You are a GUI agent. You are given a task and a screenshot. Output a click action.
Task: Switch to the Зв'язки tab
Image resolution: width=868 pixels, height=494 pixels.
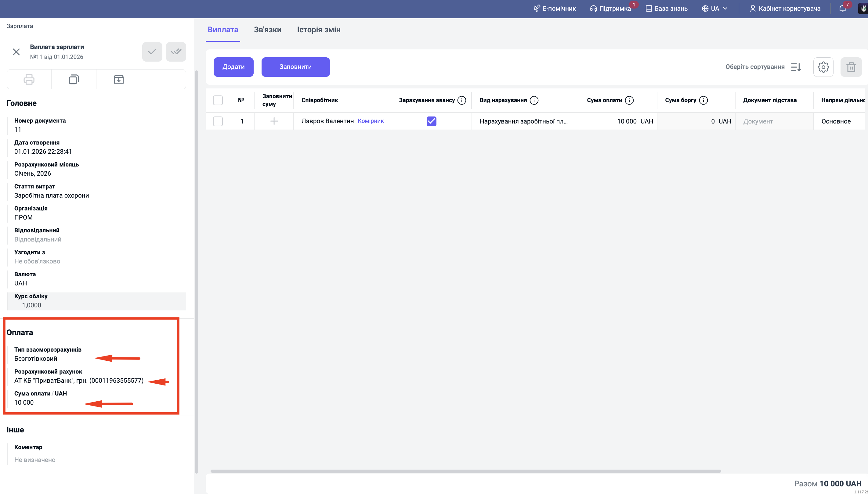click(268, 30)
